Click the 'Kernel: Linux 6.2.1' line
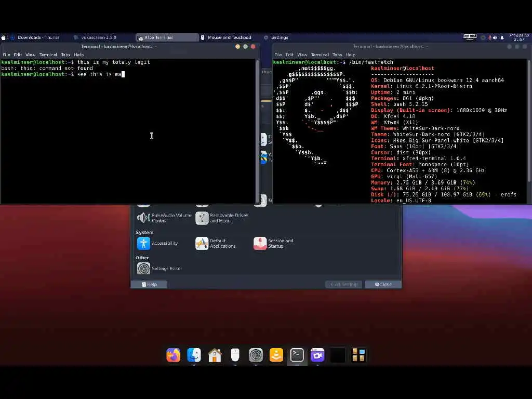 421,86
